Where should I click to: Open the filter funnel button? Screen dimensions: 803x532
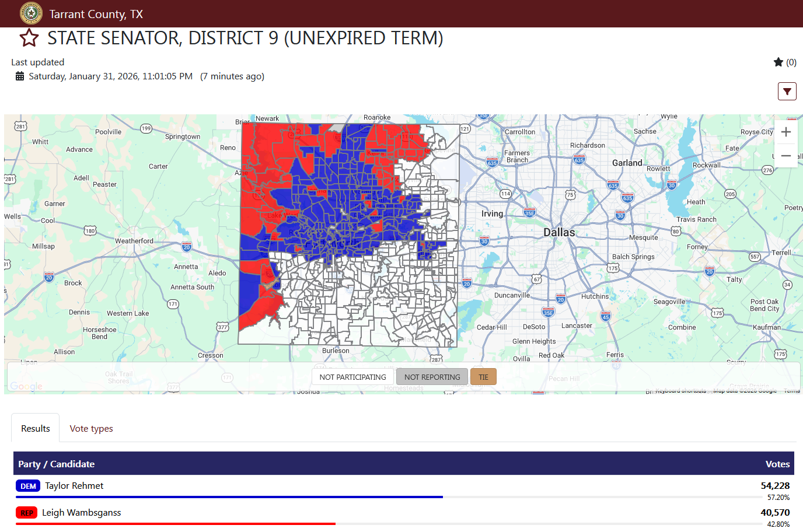pos(787,92)
